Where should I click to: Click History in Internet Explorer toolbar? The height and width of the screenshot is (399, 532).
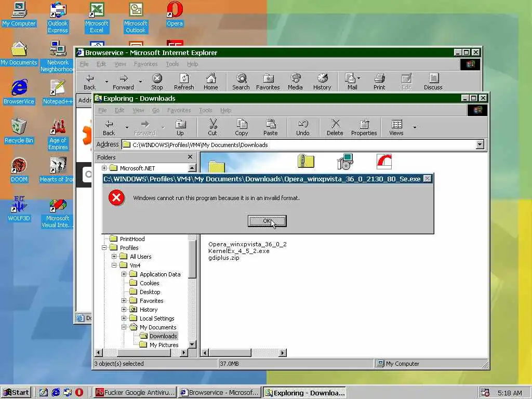pyautogui.click(x=322, y=82)
